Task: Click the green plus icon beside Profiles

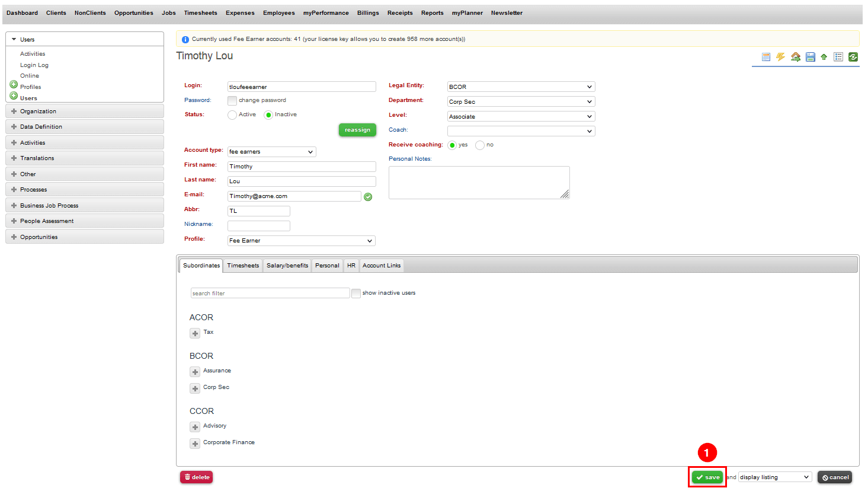Action: coord(14,84)
